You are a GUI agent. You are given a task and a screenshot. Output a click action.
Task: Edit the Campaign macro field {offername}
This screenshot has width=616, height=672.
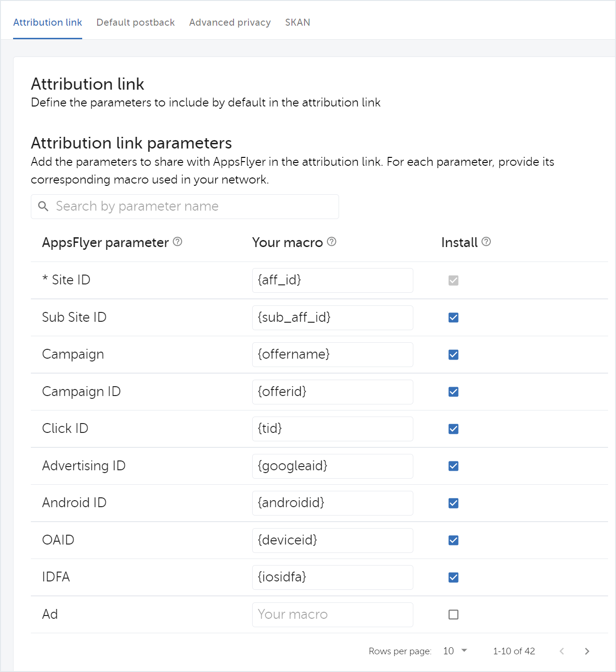[x=333, y=354]
